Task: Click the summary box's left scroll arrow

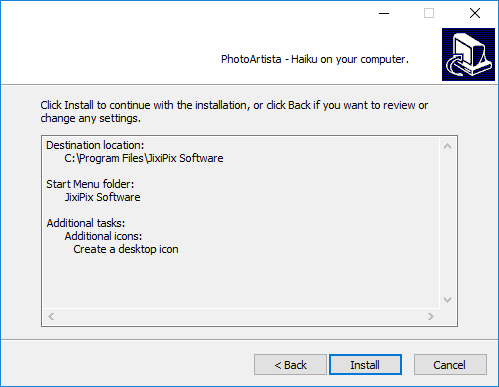Action: pyautogui.click(x=51, y=316)
